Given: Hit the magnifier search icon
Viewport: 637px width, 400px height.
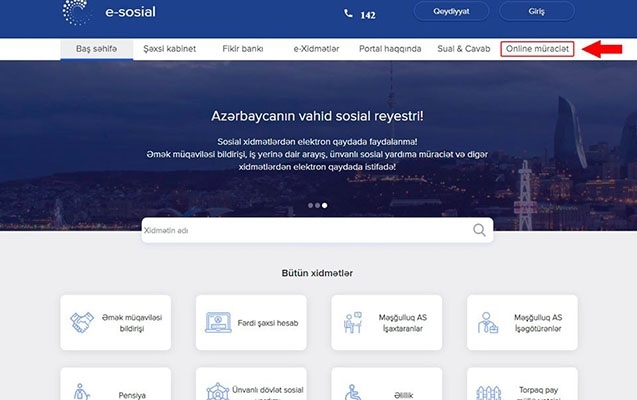Looking at the screenshot, I should (479, 230).
